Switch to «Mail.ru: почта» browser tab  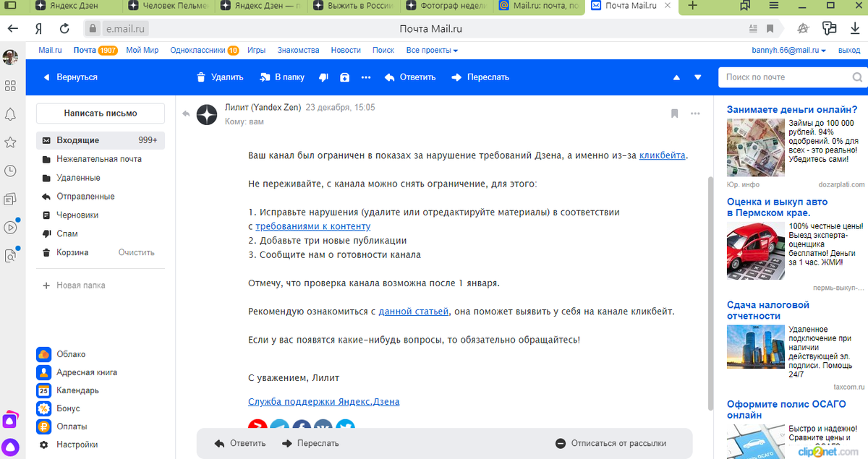(x=539, y=6)
